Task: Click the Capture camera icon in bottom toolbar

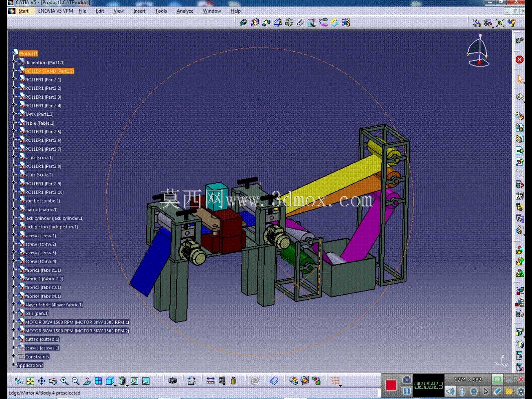Action: [x=172, y=381]
